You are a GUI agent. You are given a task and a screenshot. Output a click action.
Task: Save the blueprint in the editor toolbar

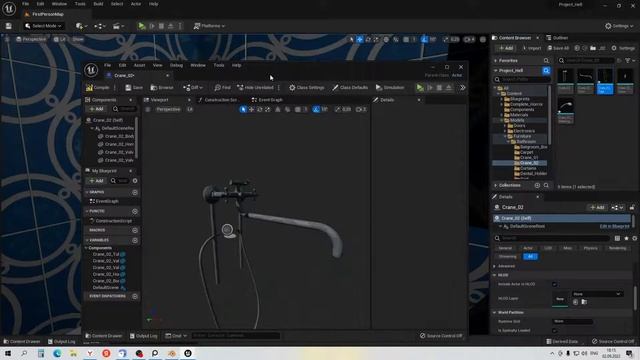click(134, 88)
